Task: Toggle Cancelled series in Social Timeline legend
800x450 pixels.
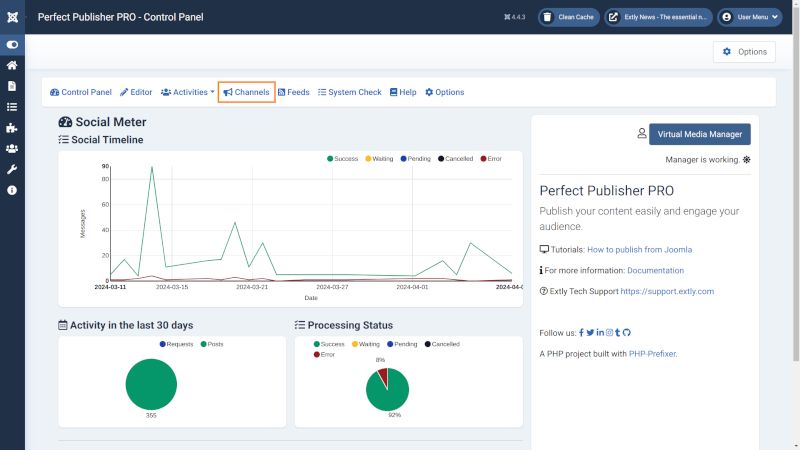Action: point(455,159)
